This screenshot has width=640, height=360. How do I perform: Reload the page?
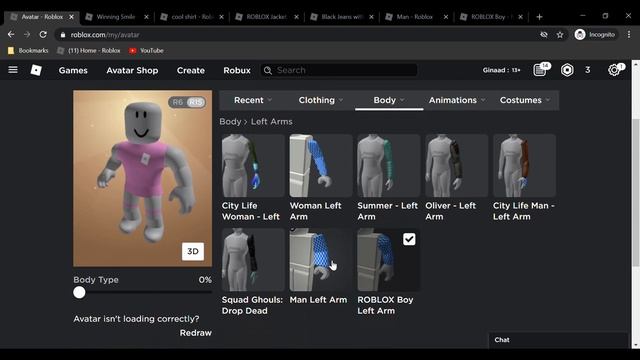point(43,35)
